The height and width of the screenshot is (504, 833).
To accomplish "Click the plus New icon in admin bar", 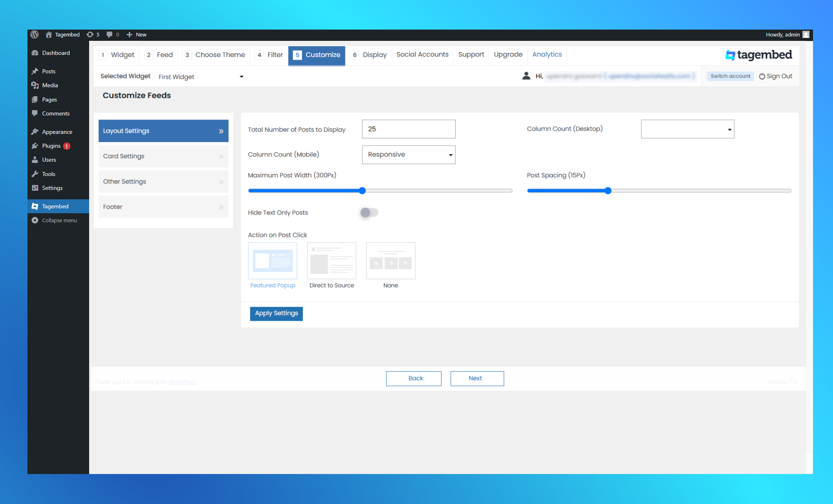I will [129, 35].
